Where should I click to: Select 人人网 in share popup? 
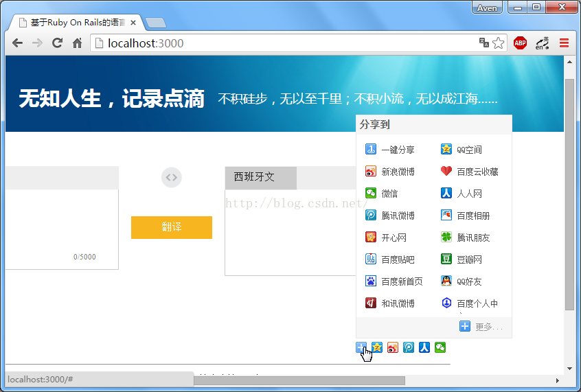click(462, 193)
